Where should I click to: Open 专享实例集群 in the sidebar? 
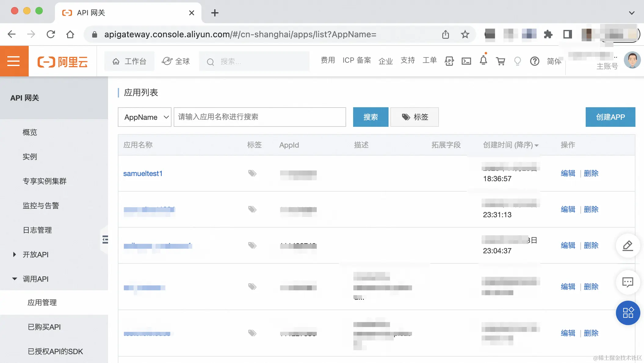(x=45, y=181)
